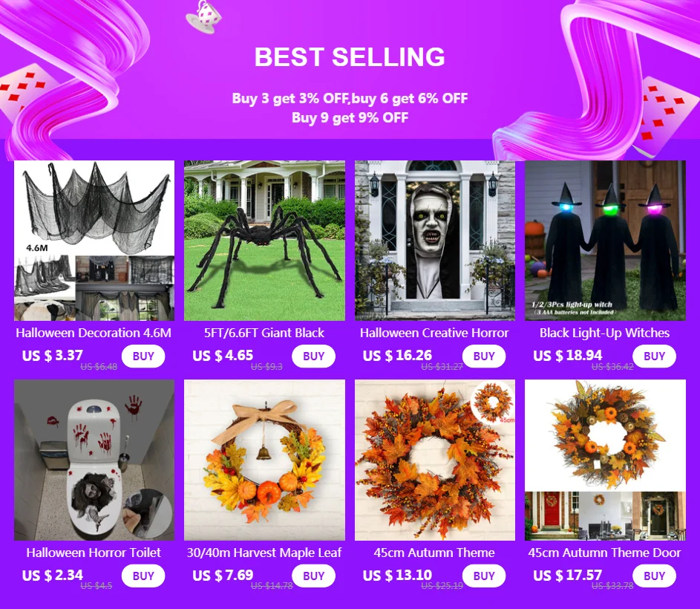This screenshot has width=700, height=609.
Task: Click the 45cm Autumn Theme Door title
Action: (604, 553)
